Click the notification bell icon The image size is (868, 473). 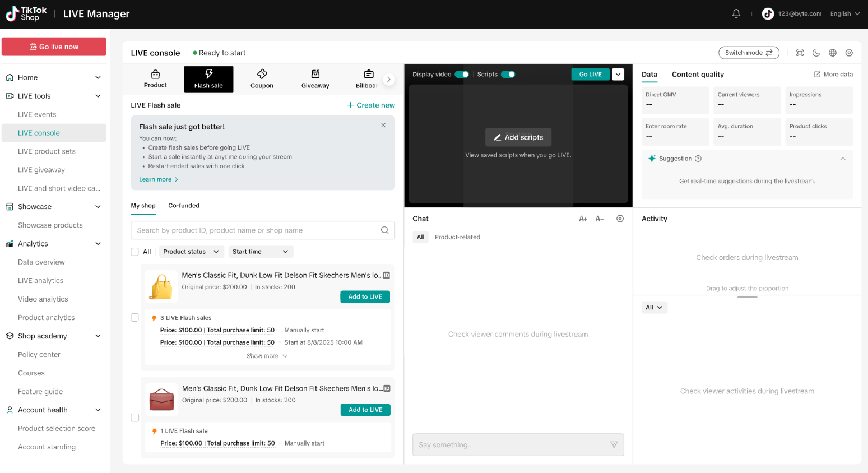click(736, 14)
